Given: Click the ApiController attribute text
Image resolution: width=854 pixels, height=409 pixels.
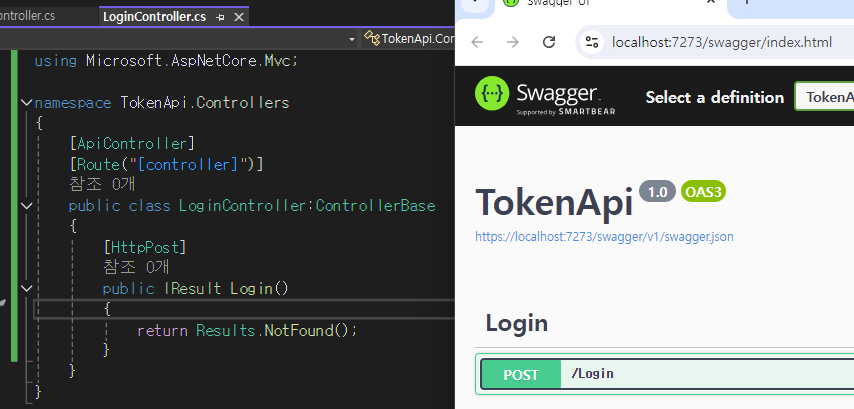Looking at the screenshot, I should coord(132,144).
